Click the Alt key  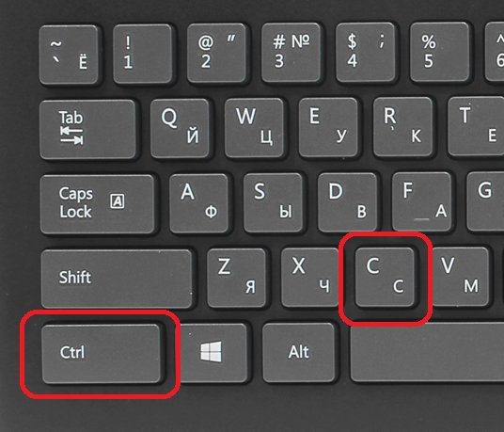point(299,353)
